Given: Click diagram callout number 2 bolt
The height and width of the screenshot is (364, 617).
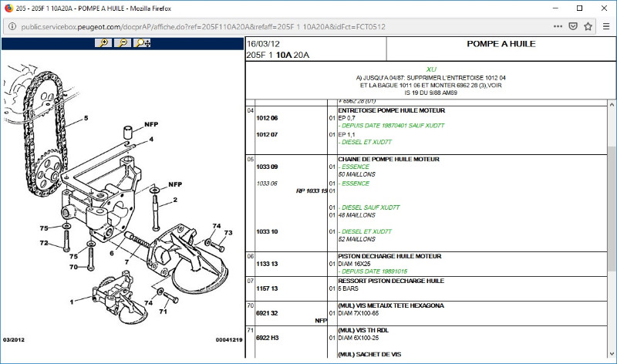Looking at the screenshot, I should (x=175, y=200).
